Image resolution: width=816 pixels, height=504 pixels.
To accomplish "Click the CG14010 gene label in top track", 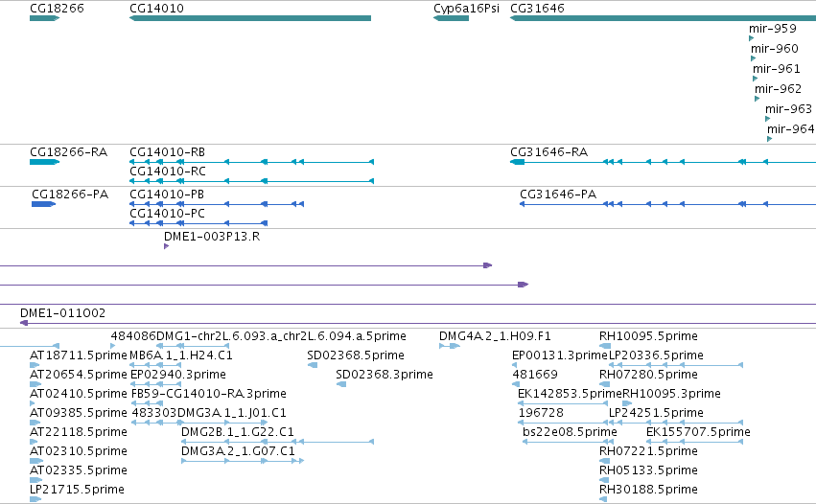I will tap(156, 9).
